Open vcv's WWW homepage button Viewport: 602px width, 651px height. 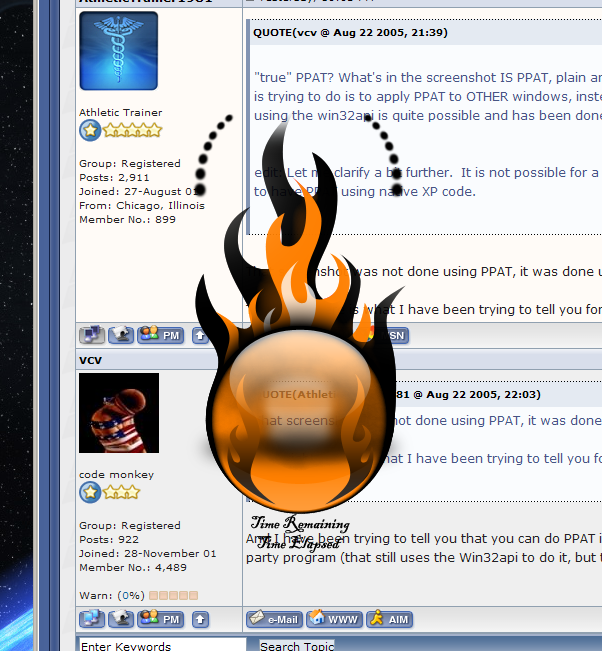(x=334, y=619)
